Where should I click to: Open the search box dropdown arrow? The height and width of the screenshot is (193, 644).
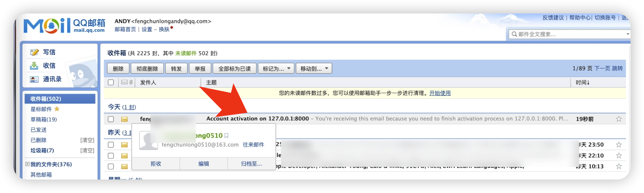pos(628,34)
